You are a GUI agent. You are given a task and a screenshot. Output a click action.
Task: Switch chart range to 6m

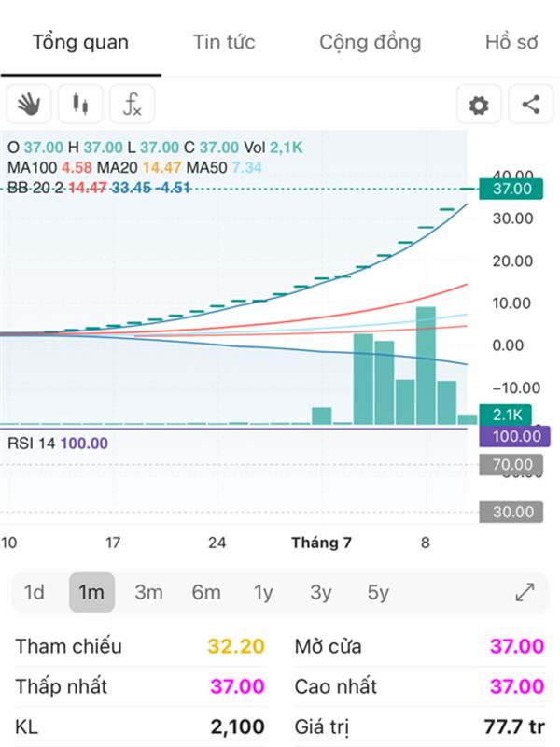coord(206,592)
